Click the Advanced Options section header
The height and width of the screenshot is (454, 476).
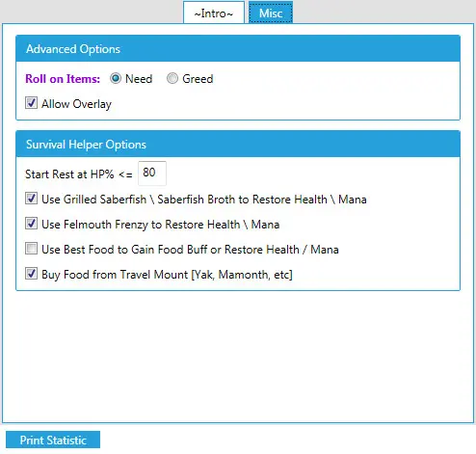click(x=238, y=49)
